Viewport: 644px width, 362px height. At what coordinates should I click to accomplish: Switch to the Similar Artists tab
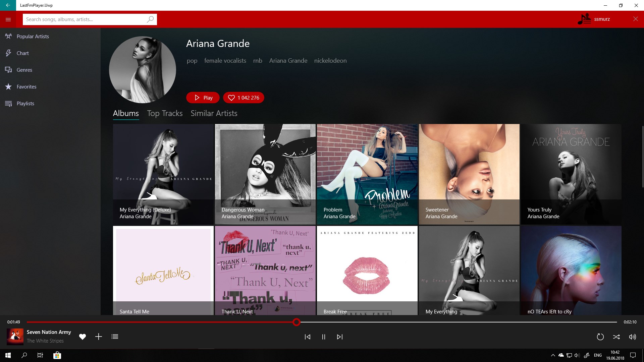coord(214,113)
